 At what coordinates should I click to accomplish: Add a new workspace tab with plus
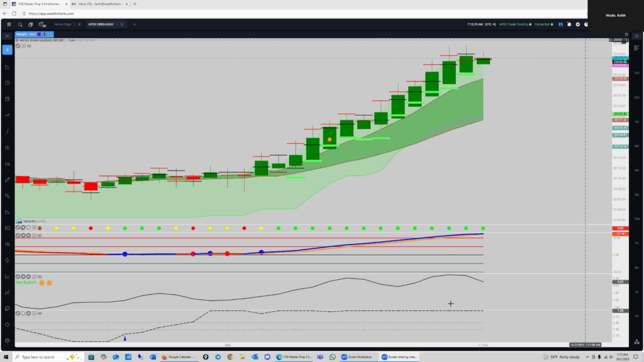[x=134, y=25]
